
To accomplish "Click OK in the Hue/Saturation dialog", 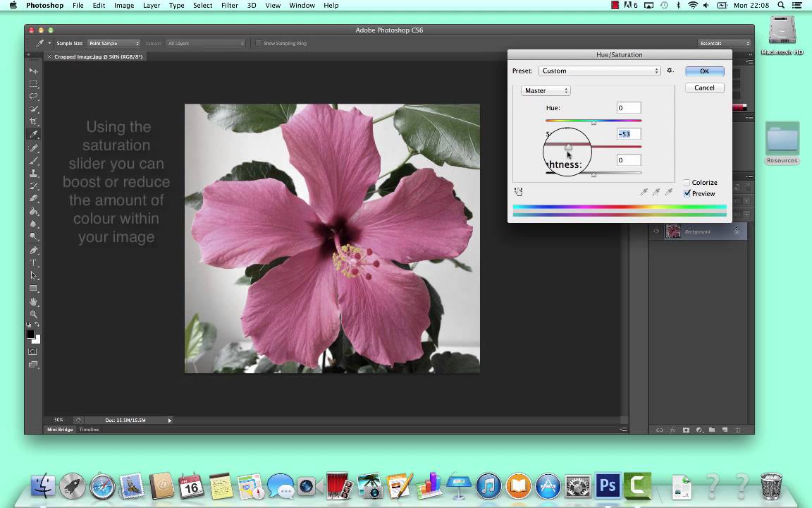I will (x=704, y=71).
